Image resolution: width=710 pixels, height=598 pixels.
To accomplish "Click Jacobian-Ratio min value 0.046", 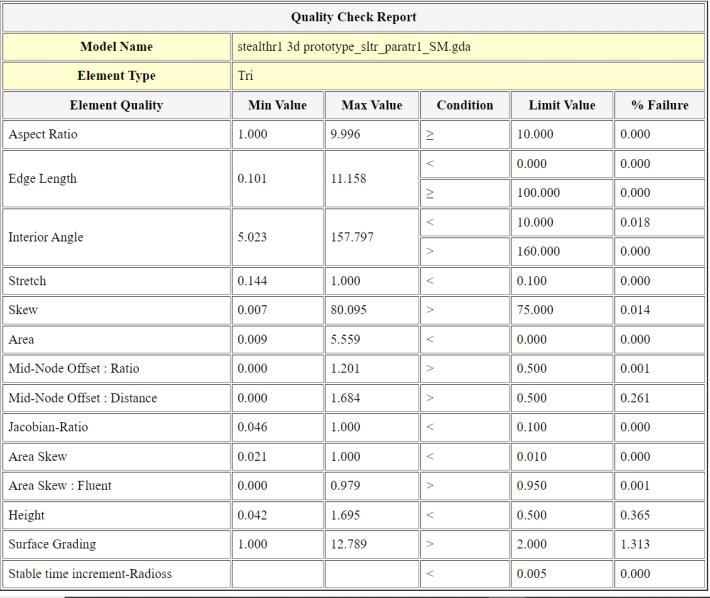I will [252, 427].
